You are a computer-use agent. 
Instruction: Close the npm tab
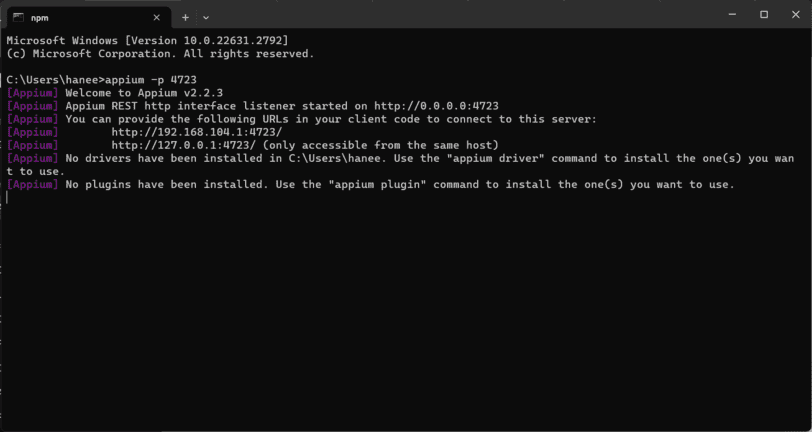(156, 18)
